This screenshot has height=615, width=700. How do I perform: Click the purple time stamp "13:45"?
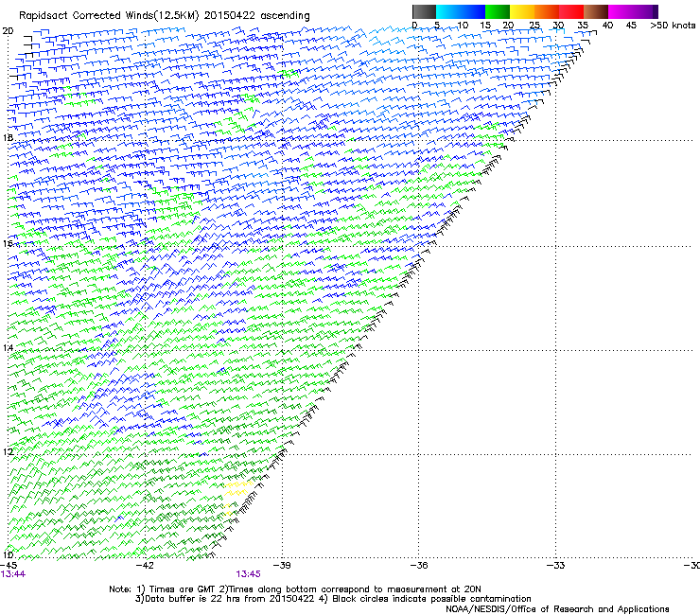[x=248, y=574]
